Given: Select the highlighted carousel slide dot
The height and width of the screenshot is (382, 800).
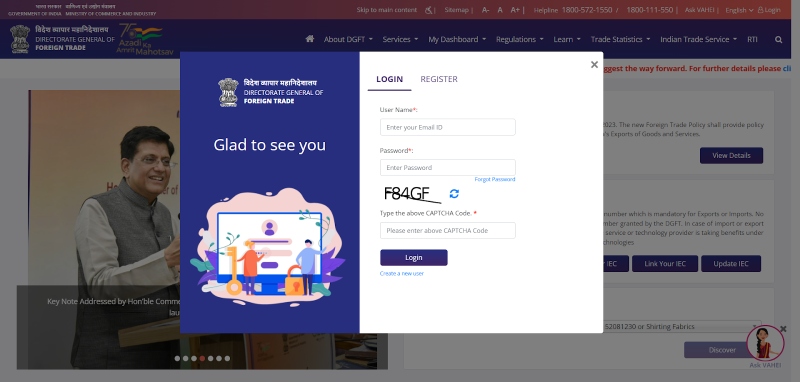Looking at the screenshot, I should tap(202, 358).
